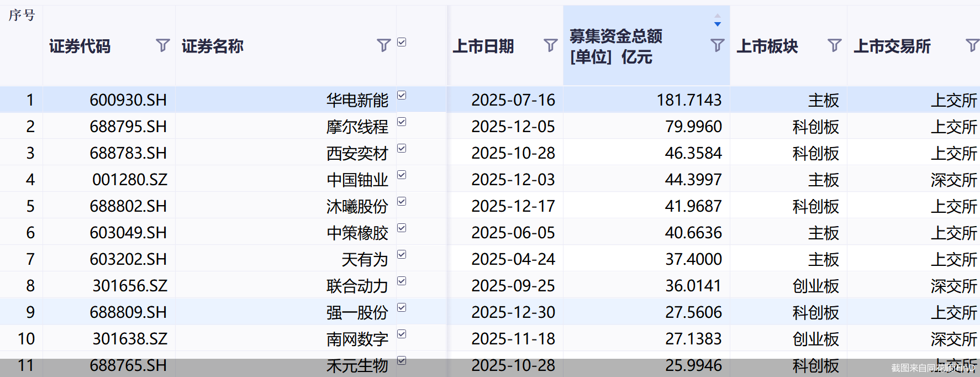The height and width of the screenshot is (377, 980).
Task: Select listing date 2025-12-17
Action: pyautogui.click(x=513, y=206)
